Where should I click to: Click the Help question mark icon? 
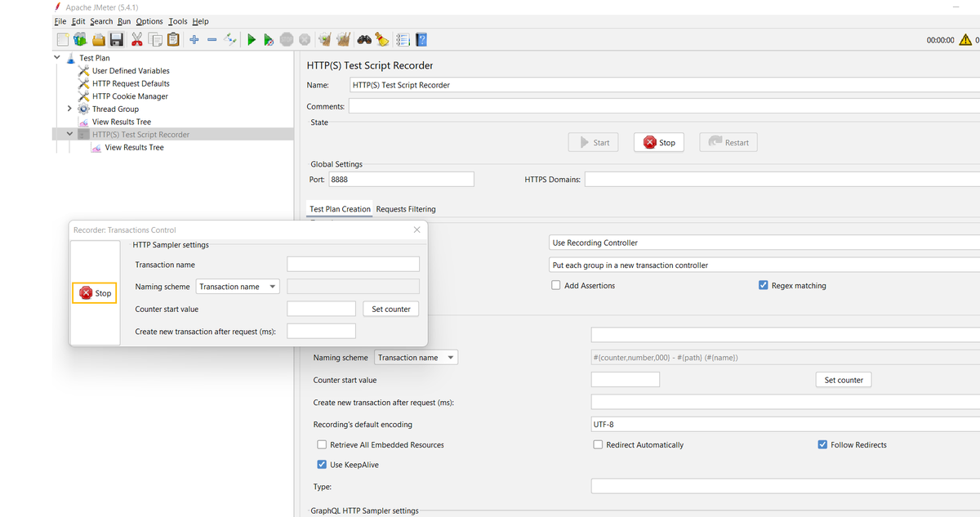click(x=421, y=39)
